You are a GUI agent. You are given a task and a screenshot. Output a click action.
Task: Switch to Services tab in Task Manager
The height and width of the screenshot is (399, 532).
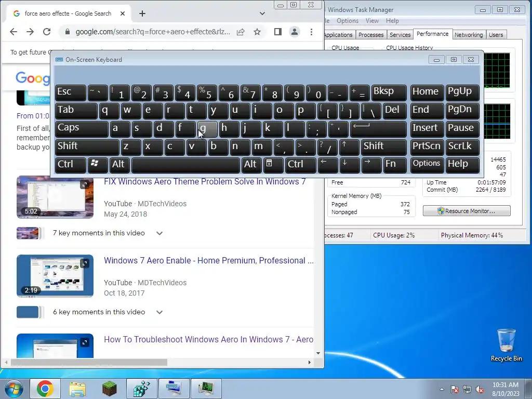click(x=400, y=35)
